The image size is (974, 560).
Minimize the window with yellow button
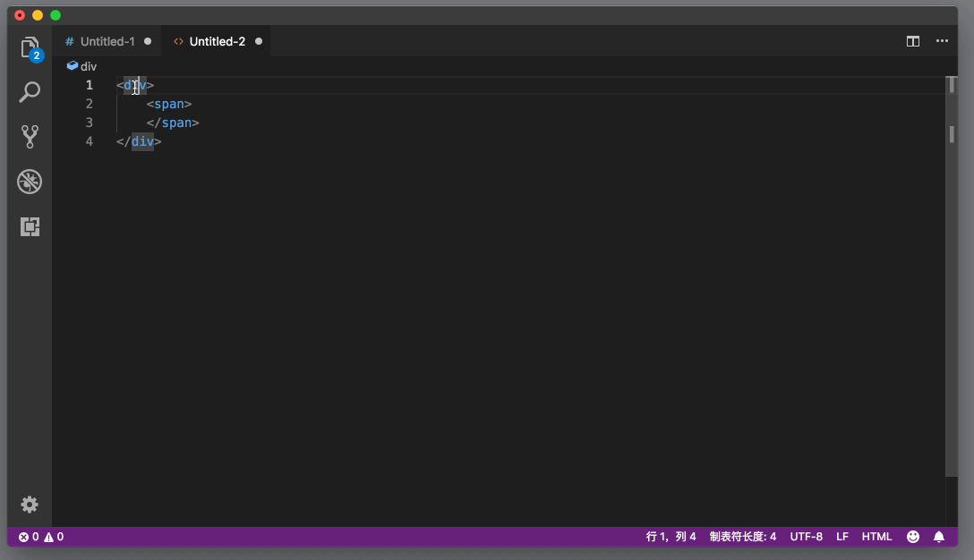pos(38,15)
